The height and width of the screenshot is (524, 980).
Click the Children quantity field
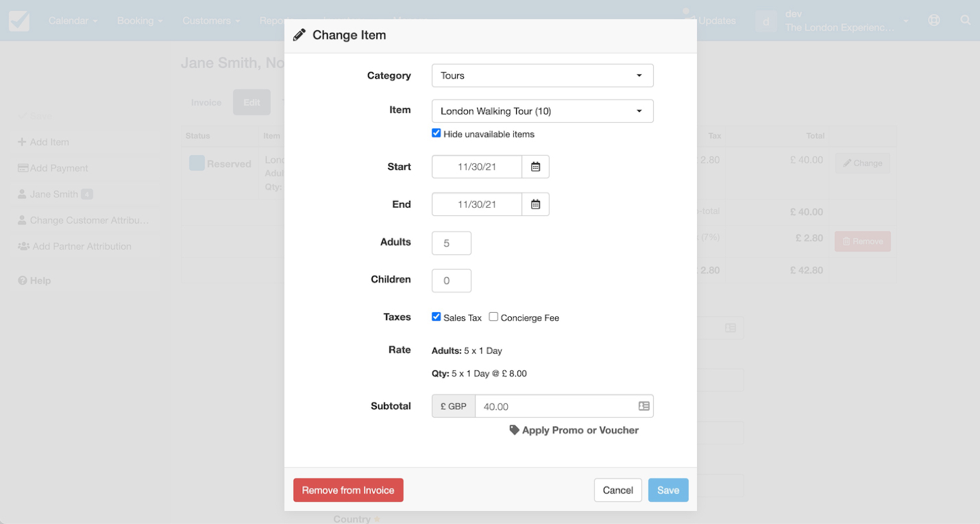coord(452,281)
